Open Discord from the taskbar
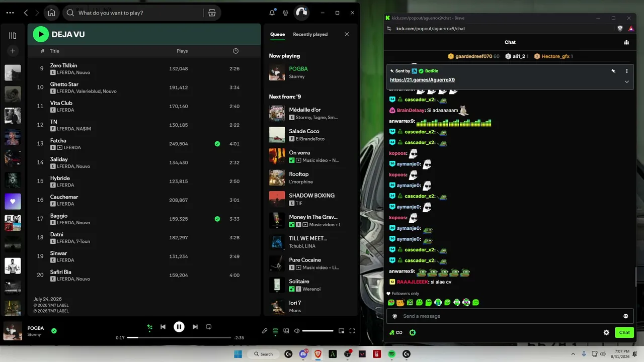 pos(303,354)
